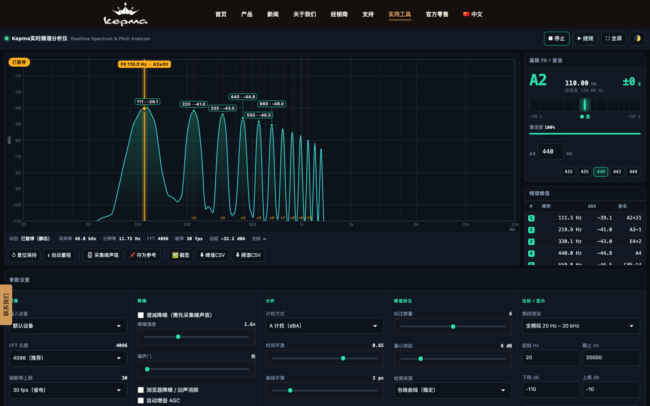Click the A4 reference frequency field showing 440
This screenshot has width=650, height=406.
coord(551,152)
